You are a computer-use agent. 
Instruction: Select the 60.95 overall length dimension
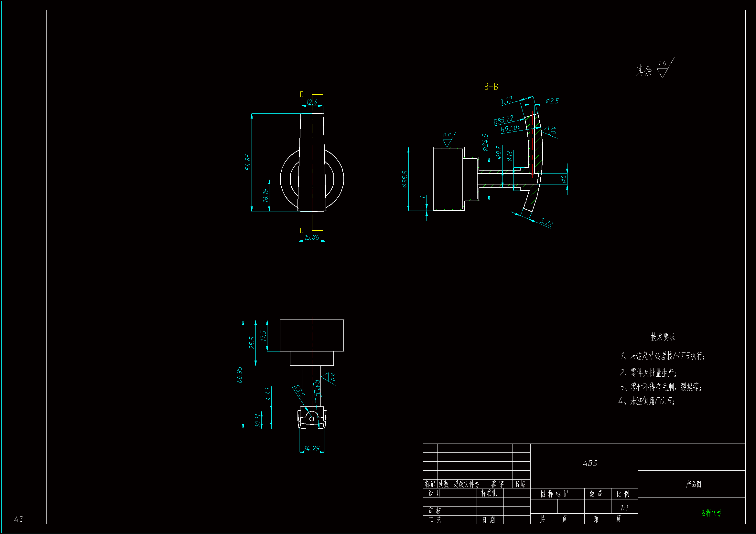239,374
